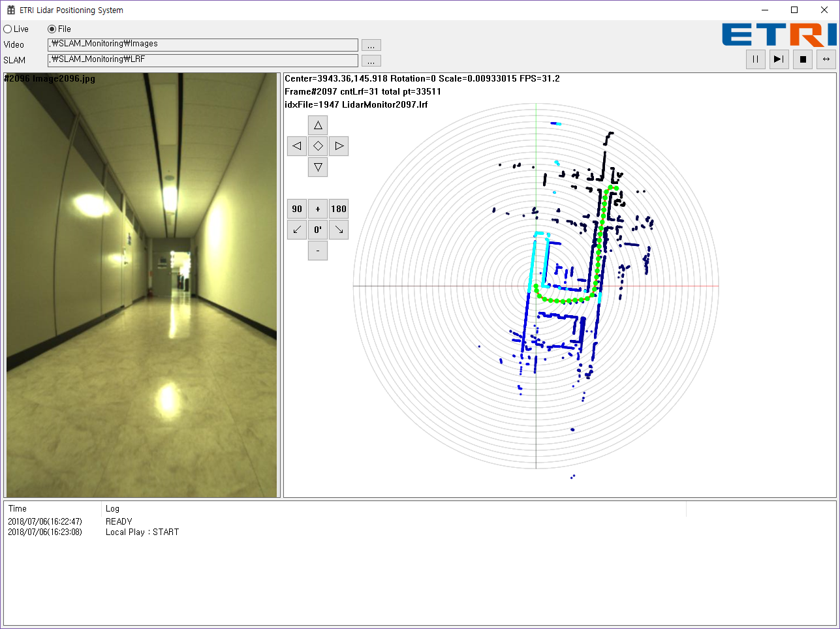Stop the local playback

pos(803,59)
